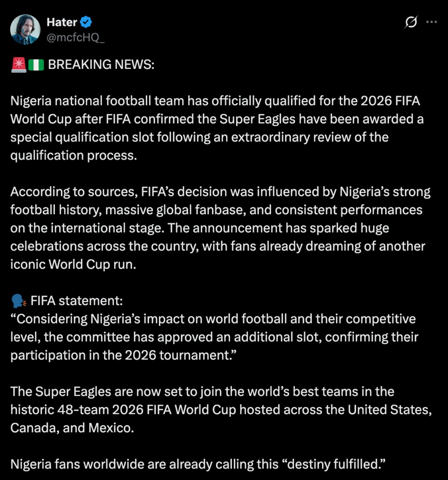This screenshot has height=480, width=448.
Task: Open the three-dot more options menu
Action: pos(431,22)
